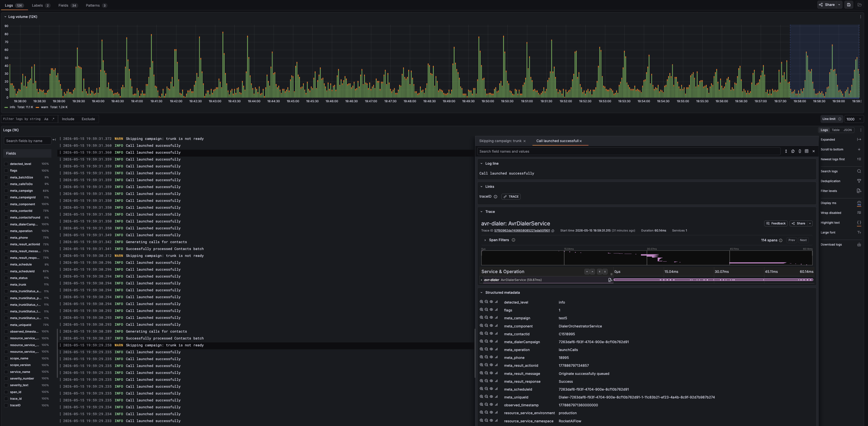Image resolution: width=868 pixels, height=426 pixels.
Task: Copy Trace ID with the copy icon
Action: pyautogui.click(x=553, y=231)
